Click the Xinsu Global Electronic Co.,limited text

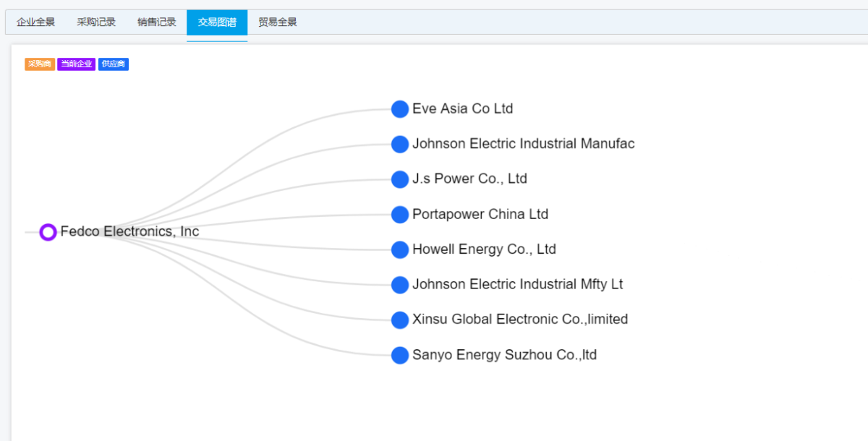pyautogui.click(x=520, y=319)
